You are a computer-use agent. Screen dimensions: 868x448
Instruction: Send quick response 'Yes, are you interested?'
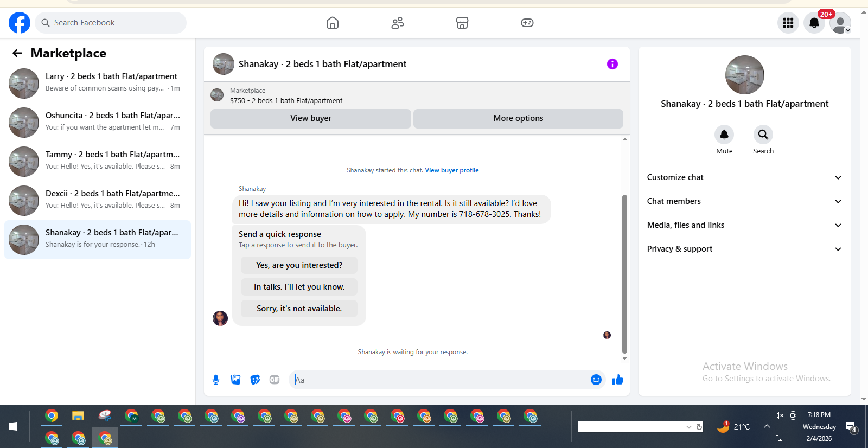[x=299, y=265]
